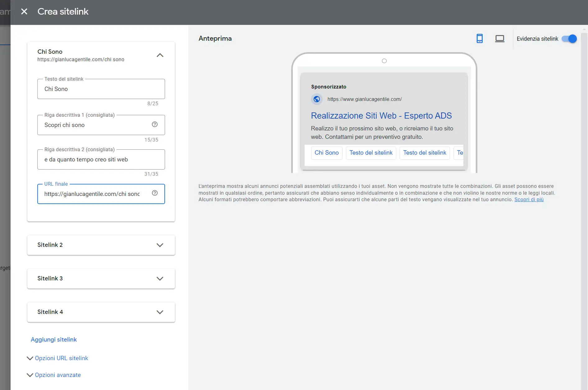Collapse the Chi Sono sitelink card
The image size is (588, 390).
tap(160, 55)
